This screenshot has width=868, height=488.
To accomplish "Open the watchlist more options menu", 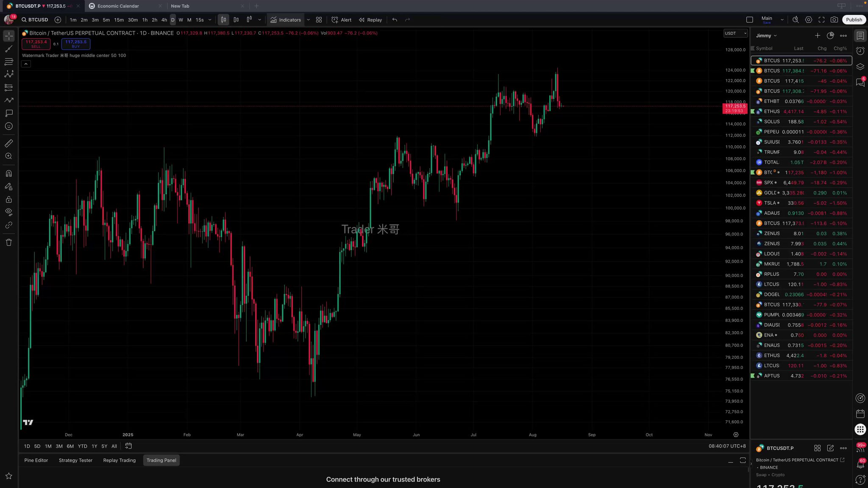I will [x=843, y=36].
